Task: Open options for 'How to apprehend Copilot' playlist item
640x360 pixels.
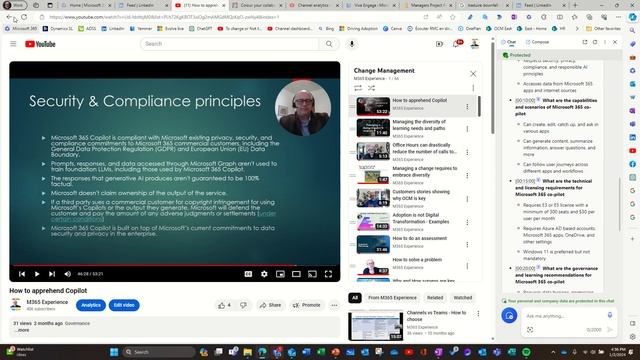Action: [x=467, y=107]
